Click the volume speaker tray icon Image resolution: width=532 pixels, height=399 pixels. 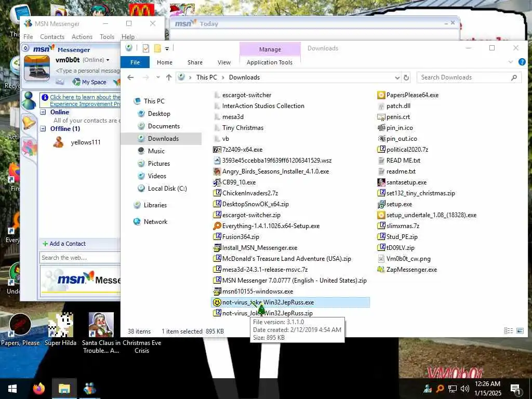465,389
